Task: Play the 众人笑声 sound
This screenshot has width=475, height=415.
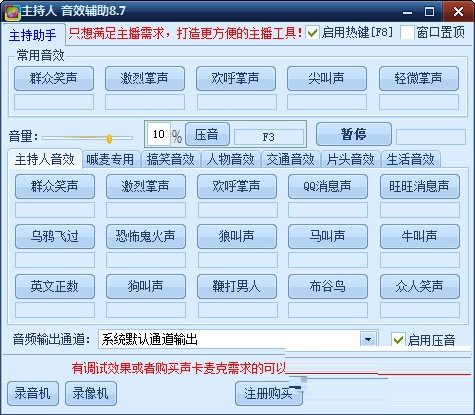Action: pyautogui.click(x=420, y=286)
